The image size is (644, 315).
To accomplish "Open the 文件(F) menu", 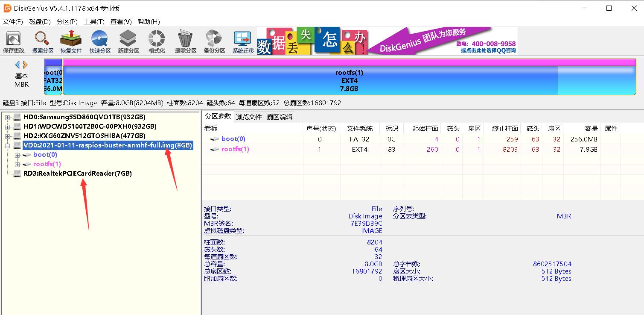I will 13,21.
